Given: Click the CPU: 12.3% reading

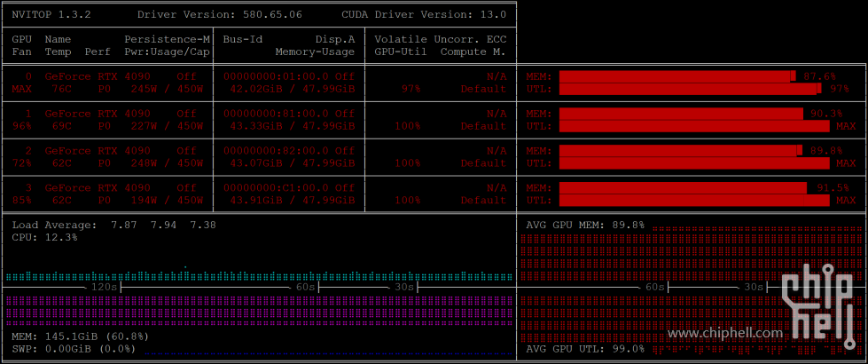Looking at the screenshot, I should (45, 237).
